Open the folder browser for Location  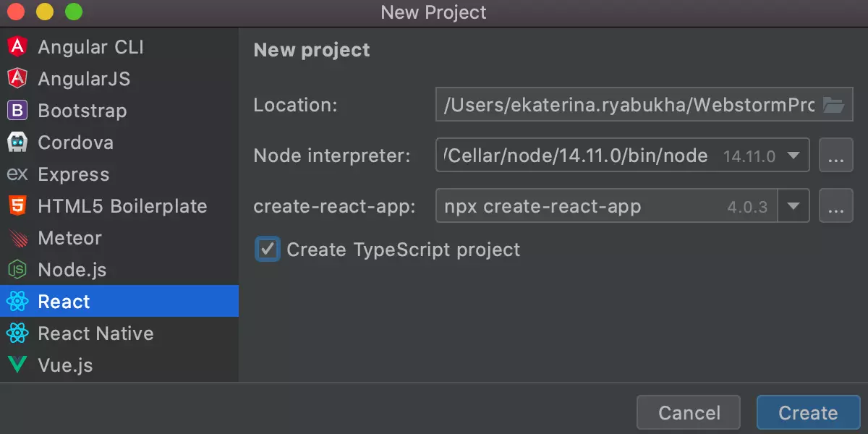click(834, 106)
